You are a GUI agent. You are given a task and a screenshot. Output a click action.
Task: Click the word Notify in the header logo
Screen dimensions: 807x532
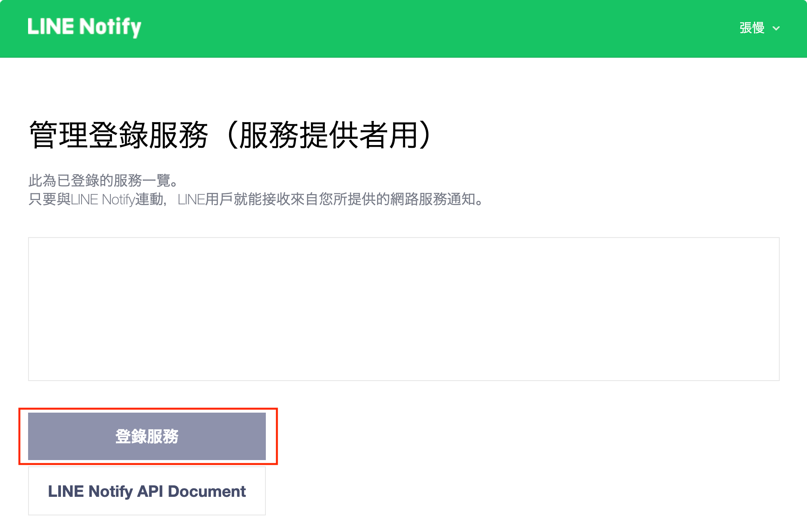(110, 27)
